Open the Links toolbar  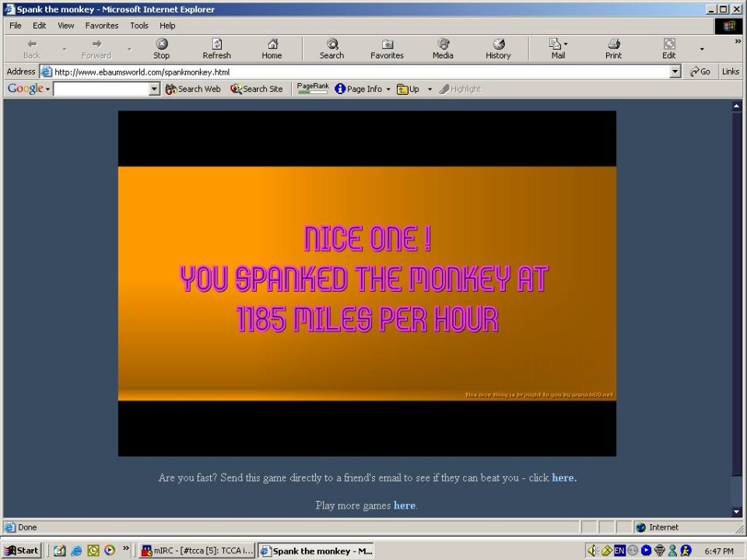click(731, 72)
